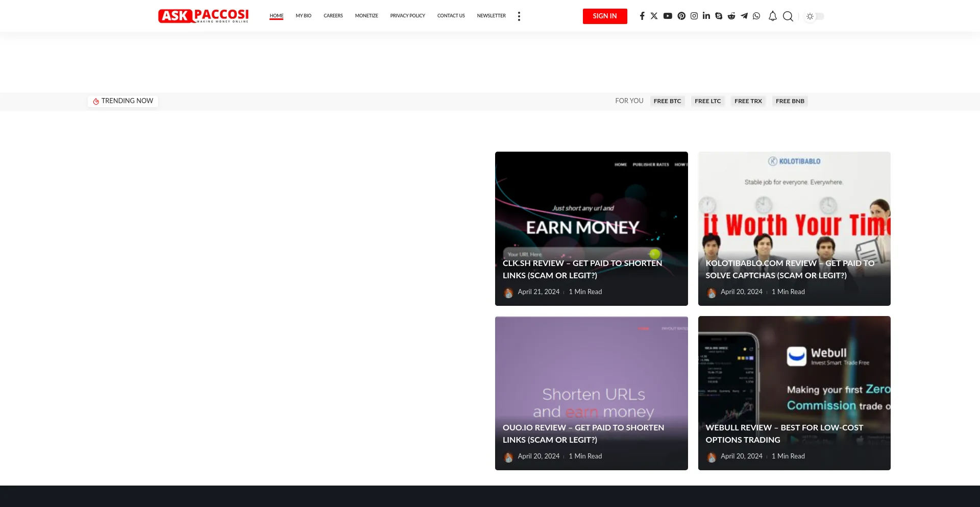Open search with the magnifier icon
Screen dimensions: 980x507
(x=788, y=16)
